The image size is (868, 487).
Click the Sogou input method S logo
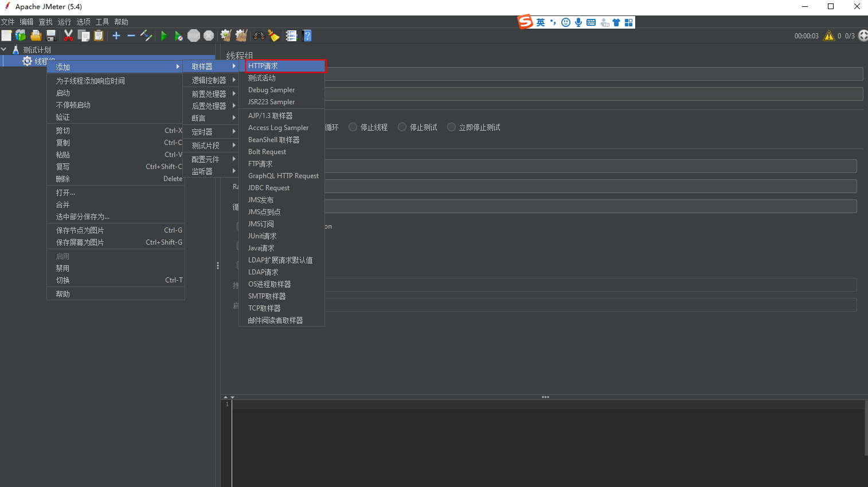[525, 22]
